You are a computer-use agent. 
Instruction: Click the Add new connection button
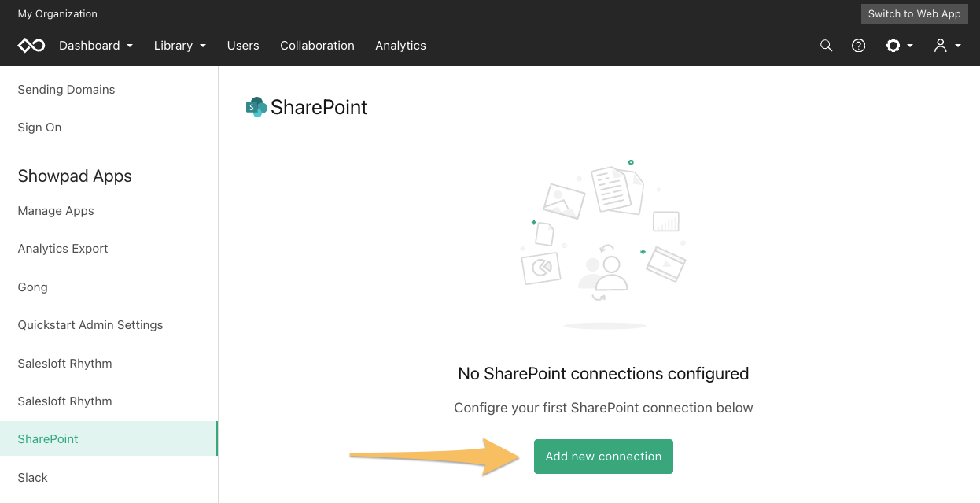click(x=603, y=457)
